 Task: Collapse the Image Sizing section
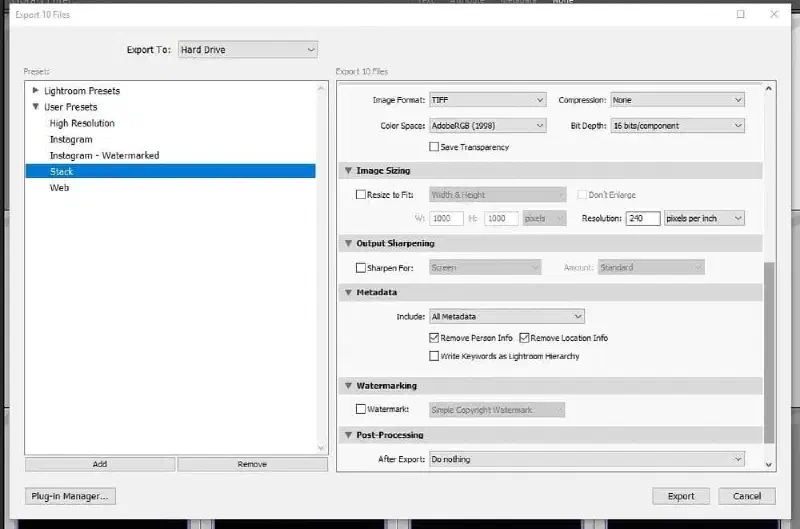pyautogui.click(x=348, y=170)
